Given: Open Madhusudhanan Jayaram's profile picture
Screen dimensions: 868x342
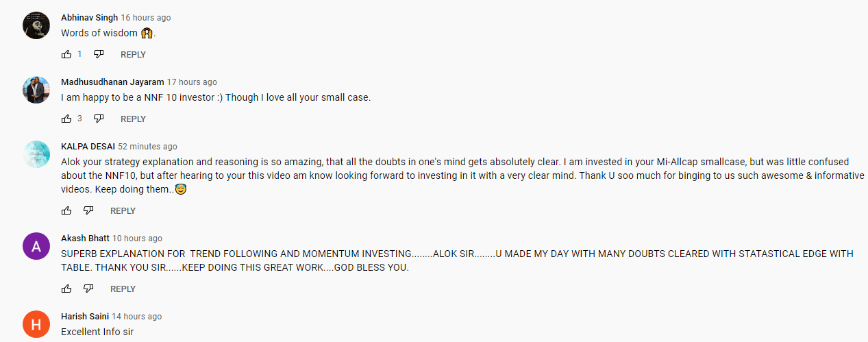Looking at the screenshot, I should point(36,90).
